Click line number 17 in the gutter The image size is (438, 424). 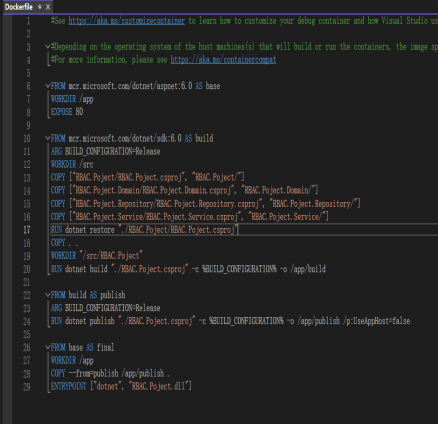coord(27,230)
